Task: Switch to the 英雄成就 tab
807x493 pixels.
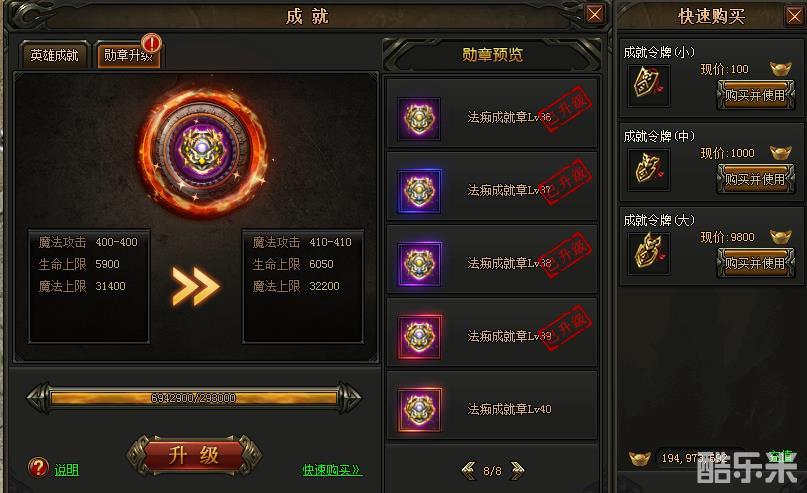Action: [x=55, y=55]
